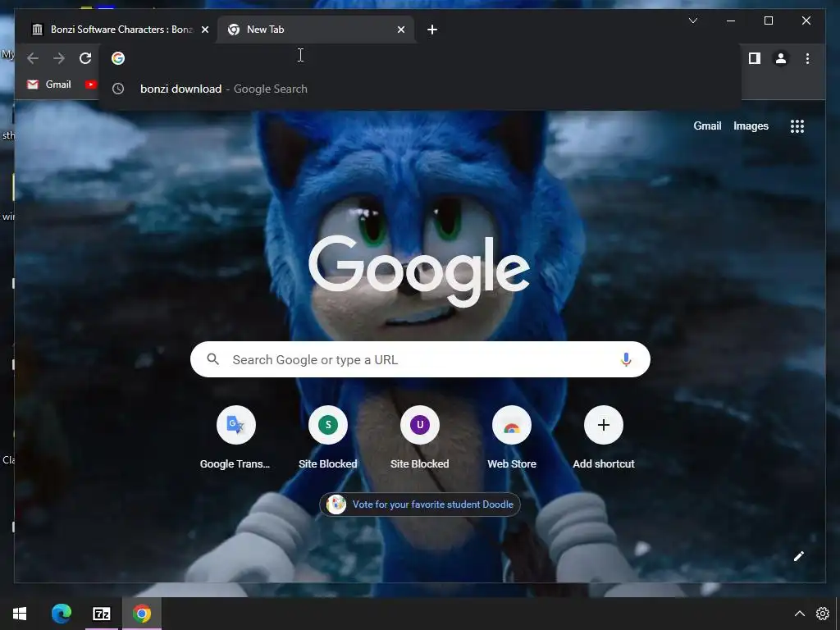Open Chrome's three-dot menu

[807, 58]
